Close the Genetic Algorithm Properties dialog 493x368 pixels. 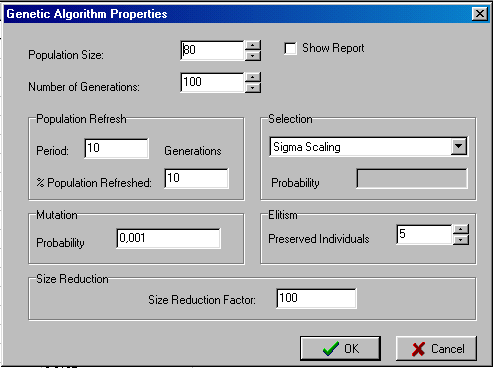(480, 14)
